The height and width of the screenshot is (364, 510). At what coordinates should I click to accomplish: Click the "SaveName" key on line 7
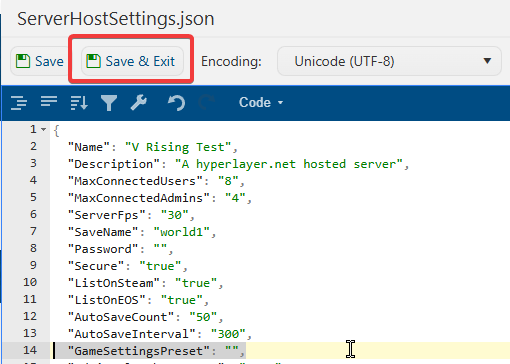pos(103,232)
